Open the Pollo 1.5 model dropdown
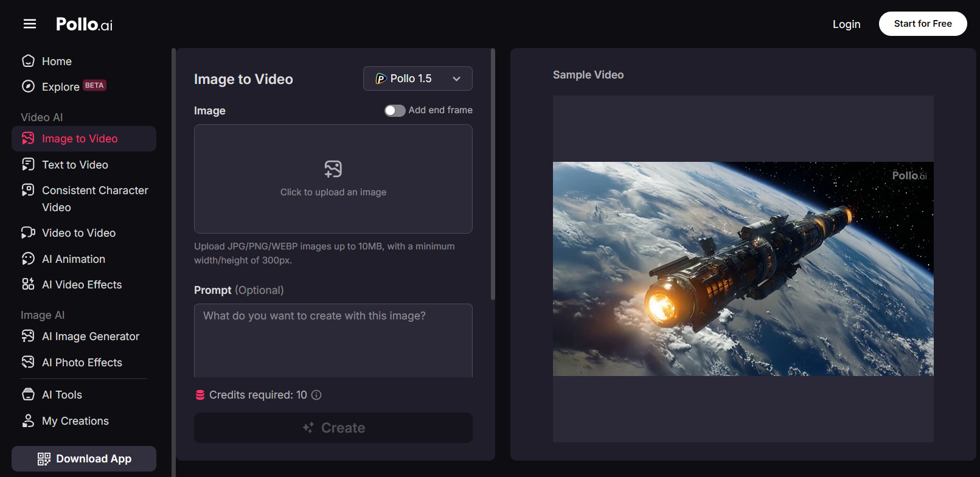 click(x=418, y=78)
